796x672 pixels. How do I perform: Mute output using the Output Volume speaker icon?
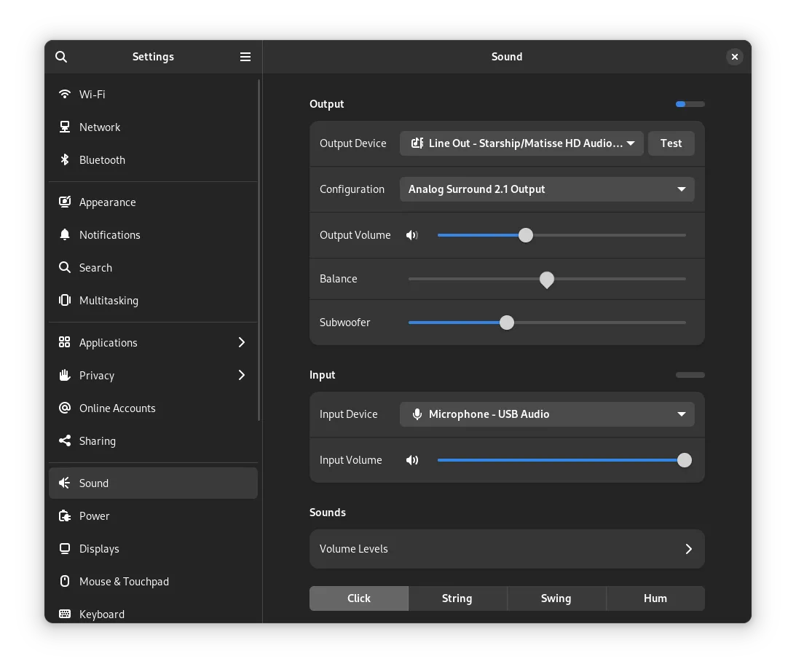(412, 235)
